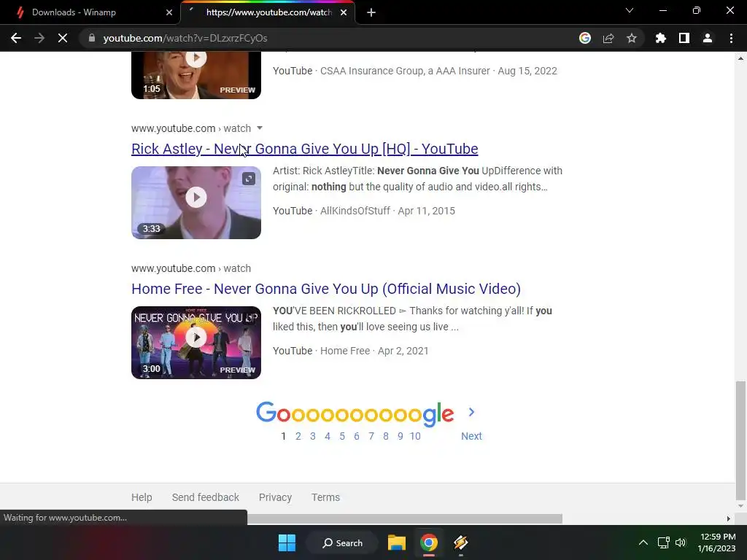Share this page via share icon
Image resolution: width=747 pixels, height=560 pixels.
608,38
